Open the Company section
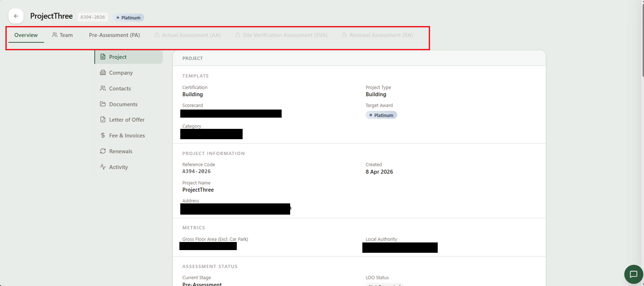644x286 pixels. coord(129,73)
